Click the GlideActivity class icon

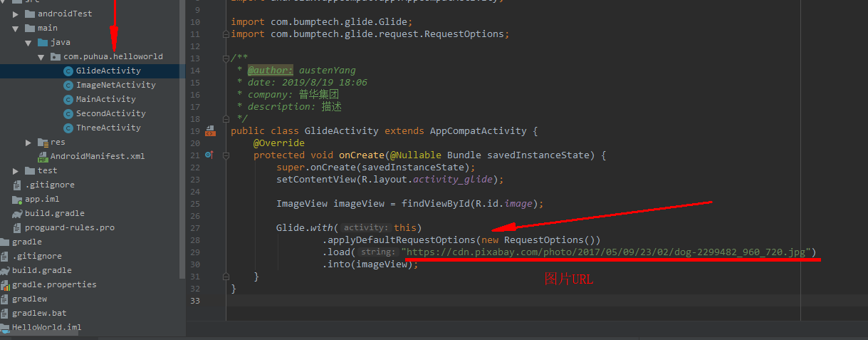[x=68, y=71]
